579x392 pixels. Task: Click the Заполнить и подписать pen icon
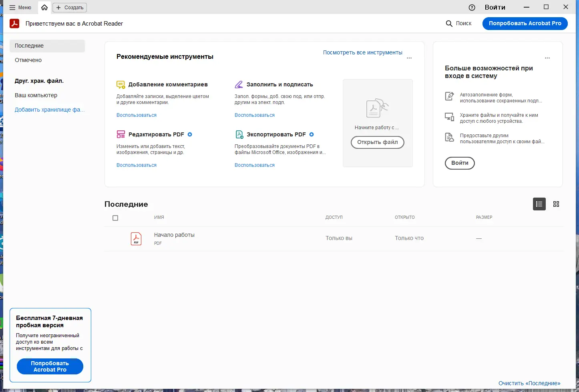(239, 84)
